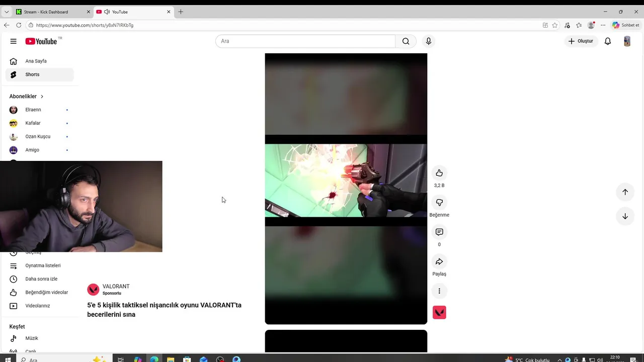Open browser settings and more ellipsis

pyautogui.click(x=603, y=25)
